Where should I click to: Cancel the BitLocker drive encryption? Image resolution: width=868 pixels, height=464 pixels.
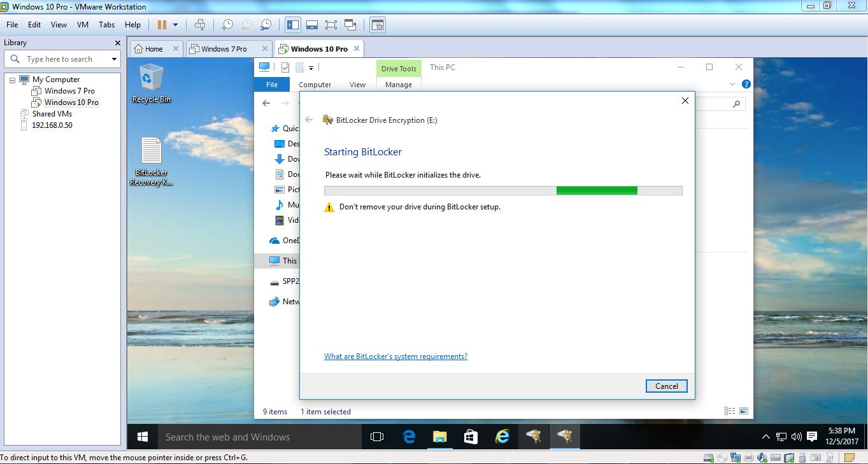(x=666, y=386)
